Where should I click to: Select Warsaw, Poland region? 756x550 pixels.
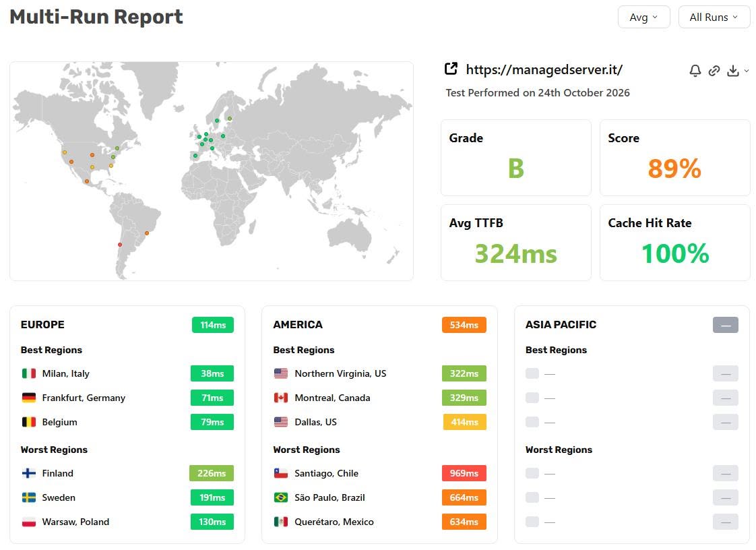pos(75,522)
